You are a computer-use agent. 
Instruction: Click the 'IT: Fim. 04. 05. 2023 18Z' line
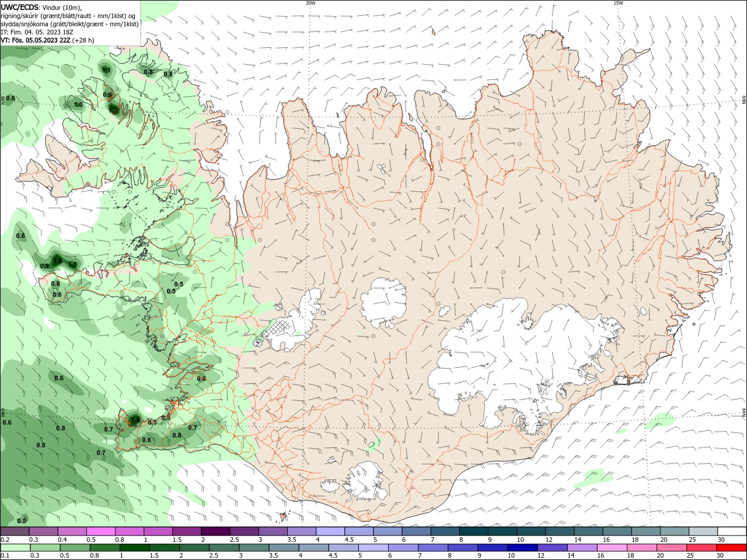(x=37, y=32)
